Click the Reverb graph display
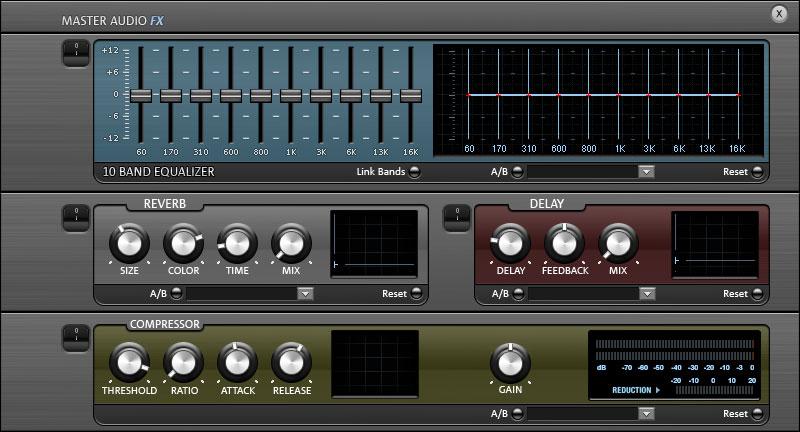The width and height of the screenshot is (800, 432). click(x=374, y=244)
